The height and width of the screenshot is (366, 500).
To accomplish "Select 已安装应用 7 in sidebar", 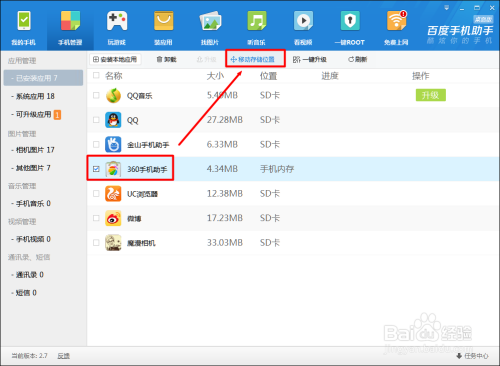I will pyautogui.click(x=43, y=78).
